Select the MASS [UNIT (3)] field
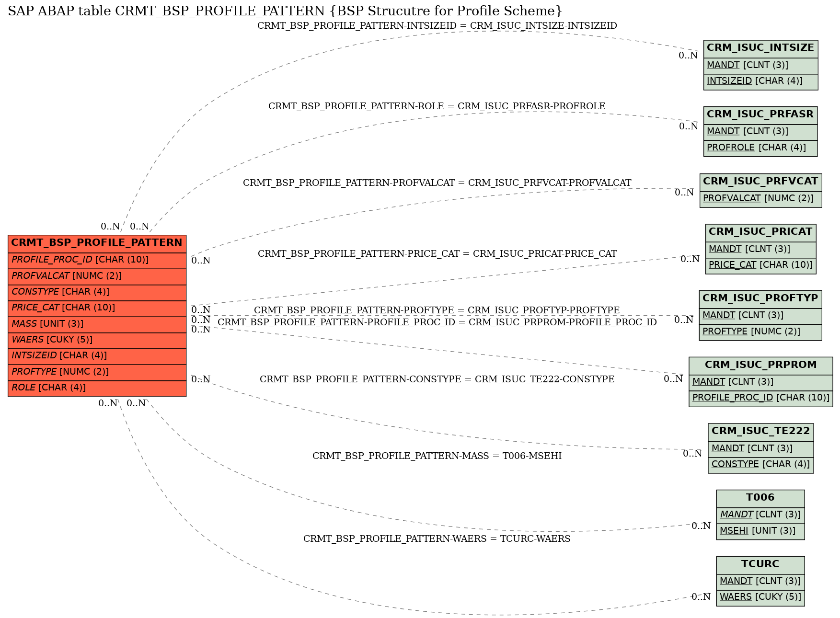Image resolution: width=840 pixels, height=618 pixels. coord(97,324)
